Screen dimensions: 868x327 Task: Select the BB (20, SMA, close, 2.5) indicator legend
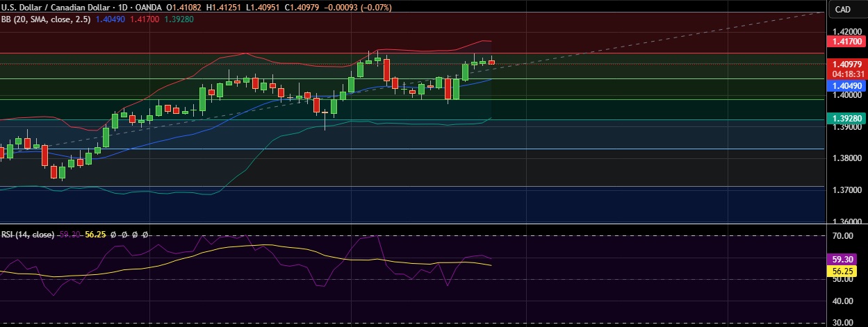[44, 19]
